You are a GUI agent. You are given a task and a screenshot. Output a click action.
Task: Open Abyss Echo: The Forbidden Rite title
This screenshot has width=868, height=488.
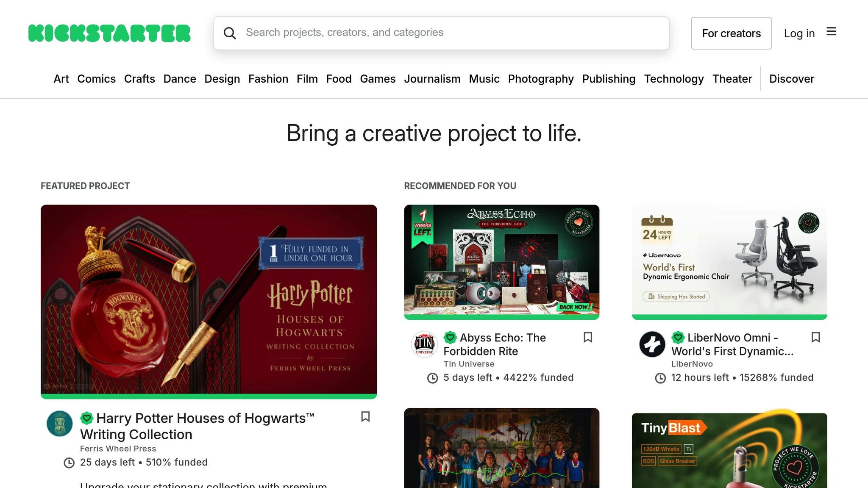pos(495,344)
